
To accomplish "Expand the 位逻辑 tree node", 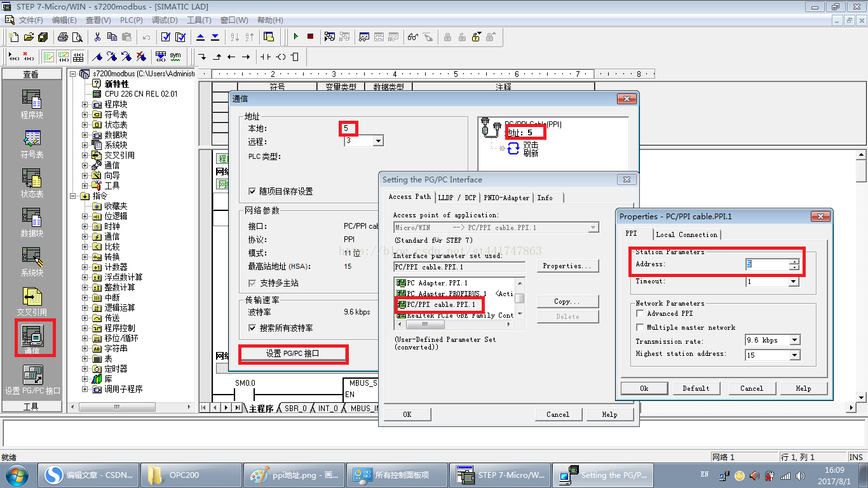I will pyautogui.click(x=85, y=216).
